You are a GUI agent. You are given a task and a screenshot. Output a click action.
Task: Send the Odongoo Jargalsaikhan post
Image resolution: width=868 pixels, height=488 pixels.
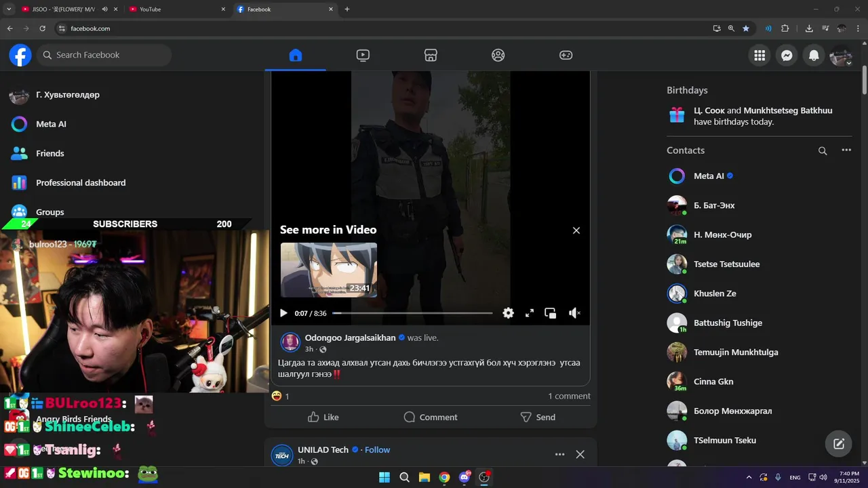(x=538, y=417)
